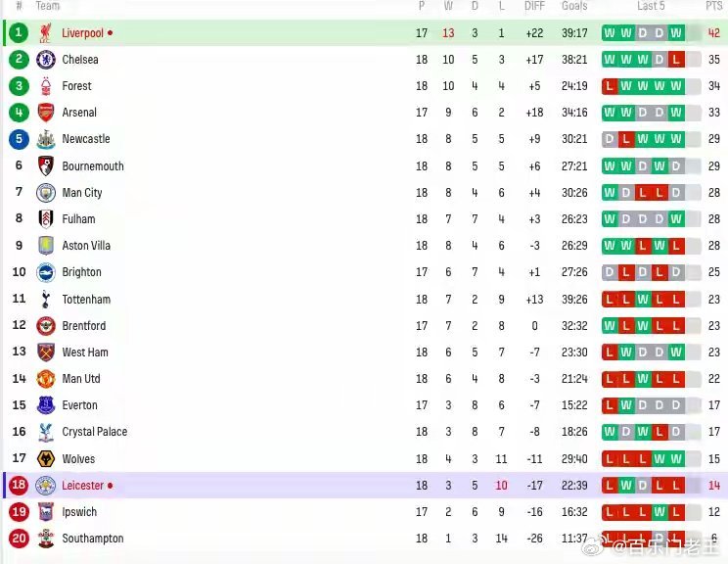The height and width of the screenshot is (564, 728).
Task: Click the Everton club crest
Action: click(x=45, y=405)
